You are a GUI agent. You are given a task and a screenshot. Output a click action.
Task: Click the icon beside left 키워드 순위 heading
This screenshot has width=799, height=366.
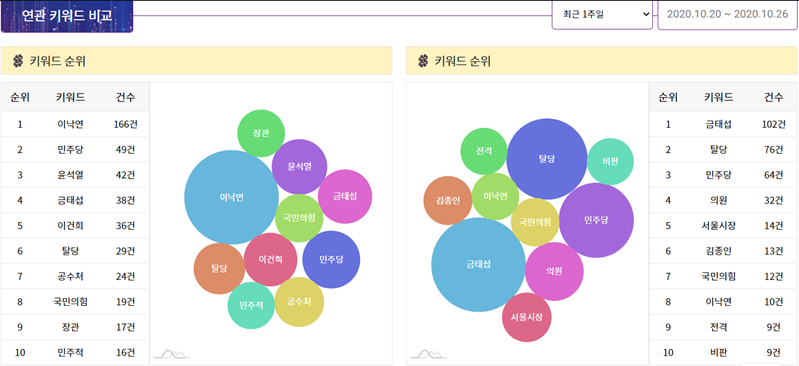click(18, 62)
